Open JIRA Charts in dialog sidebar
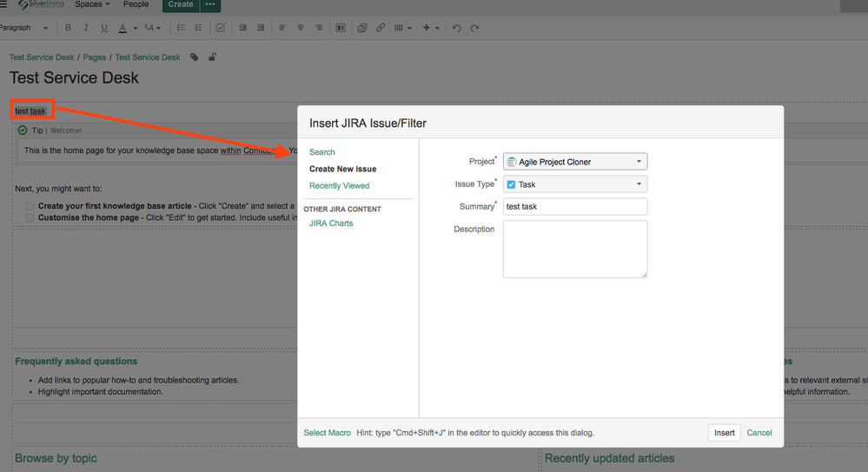 (331, 223)
